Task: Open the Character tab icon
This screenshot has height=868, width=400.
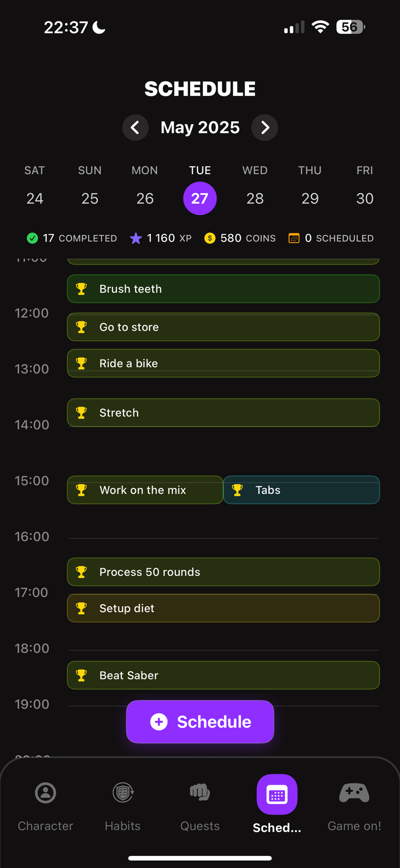Action: 45,793
